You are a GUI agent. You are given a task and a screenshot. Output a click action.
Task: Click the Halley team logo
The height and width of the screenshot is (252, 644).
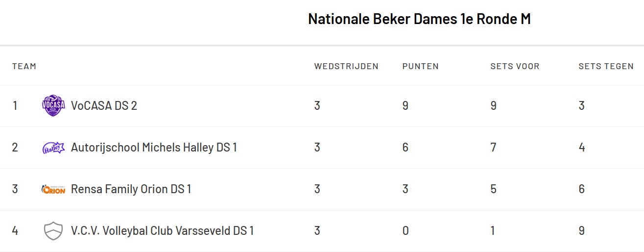coord(53,148)
